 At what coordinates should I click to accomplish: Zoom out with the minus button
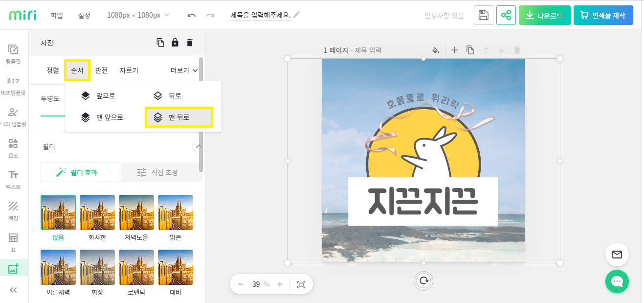click(x=240, y=284)
